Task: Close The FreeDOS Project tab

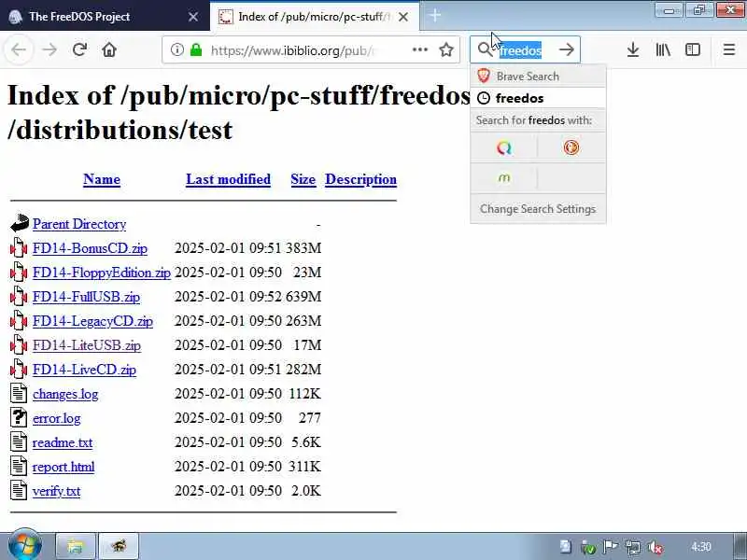Action: (x=193, y=17)
